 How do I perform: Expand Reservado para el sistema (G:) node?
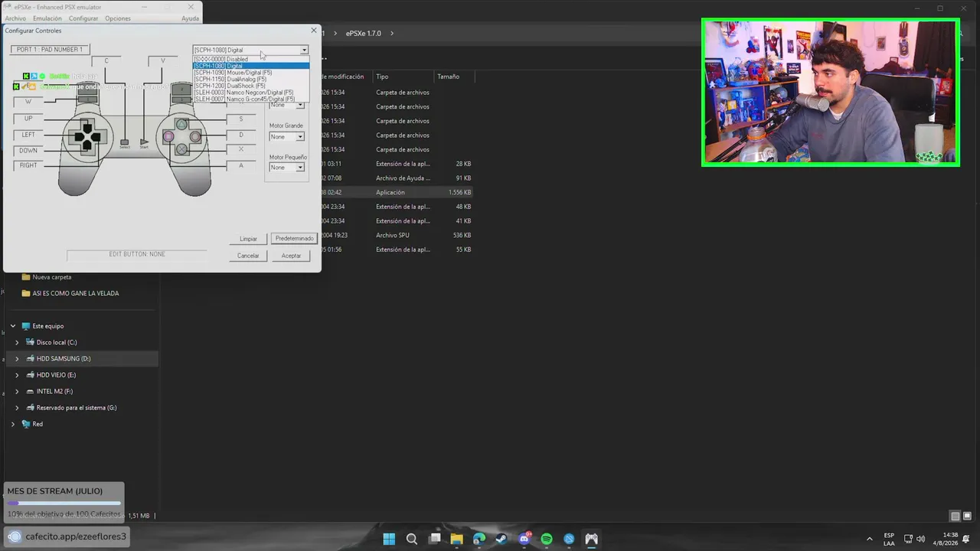17,408
